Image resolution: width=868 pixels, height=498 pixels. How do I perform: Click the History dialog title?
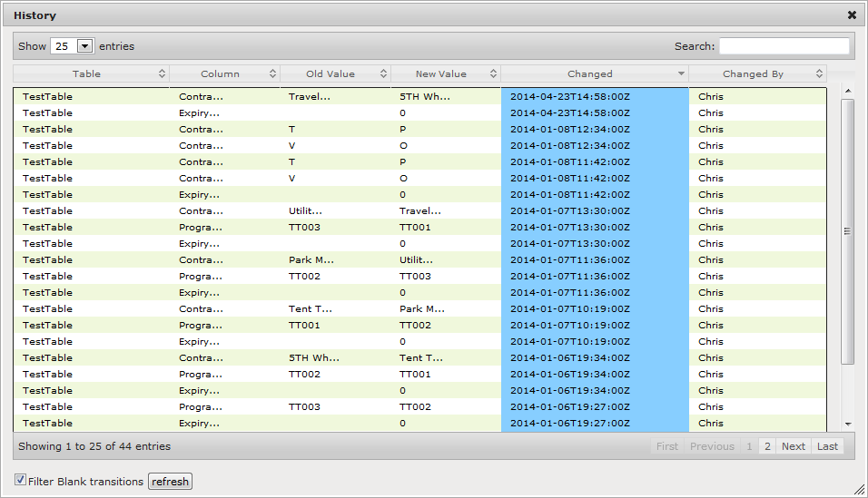point(35,15)
